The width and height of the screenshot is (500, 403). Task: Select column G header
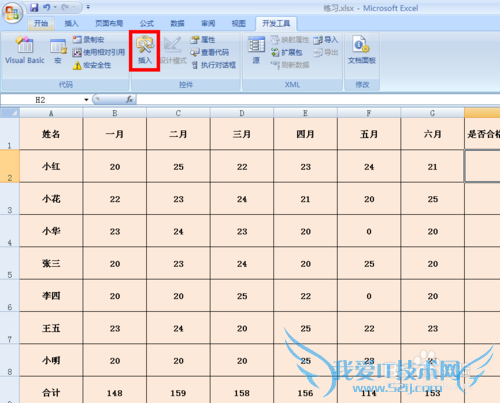(432, 113)
